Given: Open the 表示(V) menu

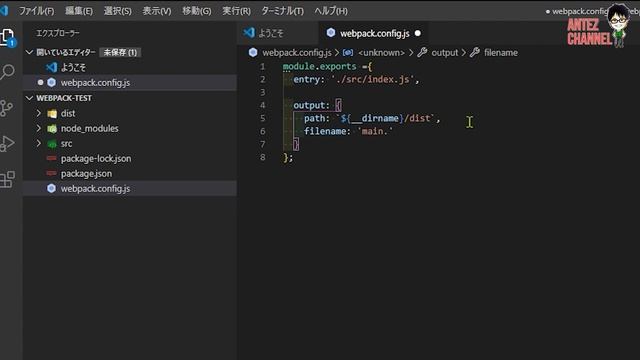Looking at the screenshot, I should coord(157,11).
